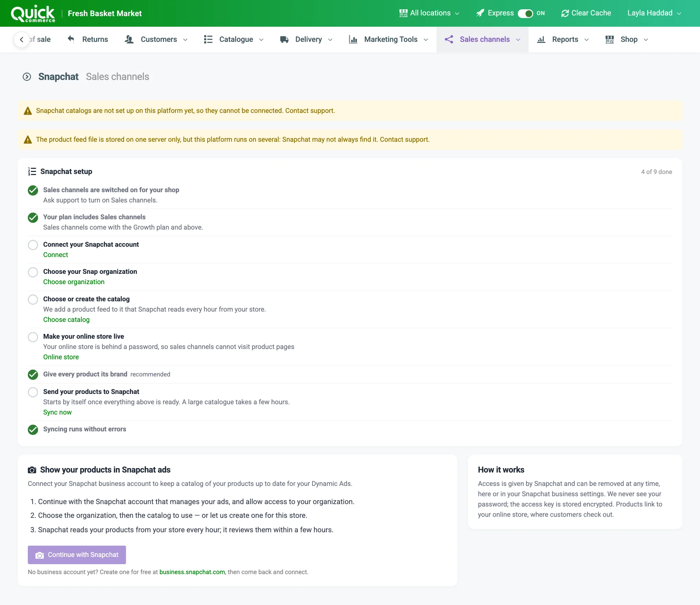700x605 pixels.
Task: Toggle the Express switch off
Action: tap(525, 13)
